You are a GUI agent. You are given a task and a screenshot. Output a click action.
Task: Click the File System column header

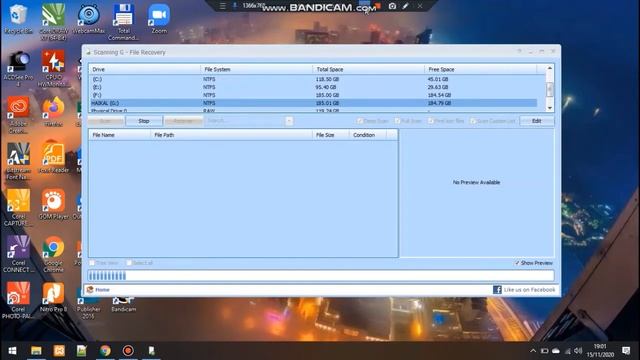click(x=257, y=69)
